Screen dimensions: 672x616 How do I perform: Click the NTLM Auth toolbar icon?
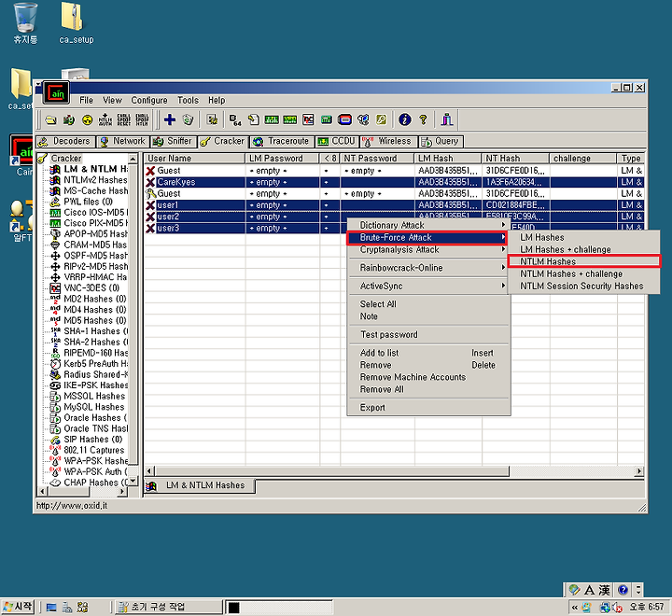click(x=105, y=119)
